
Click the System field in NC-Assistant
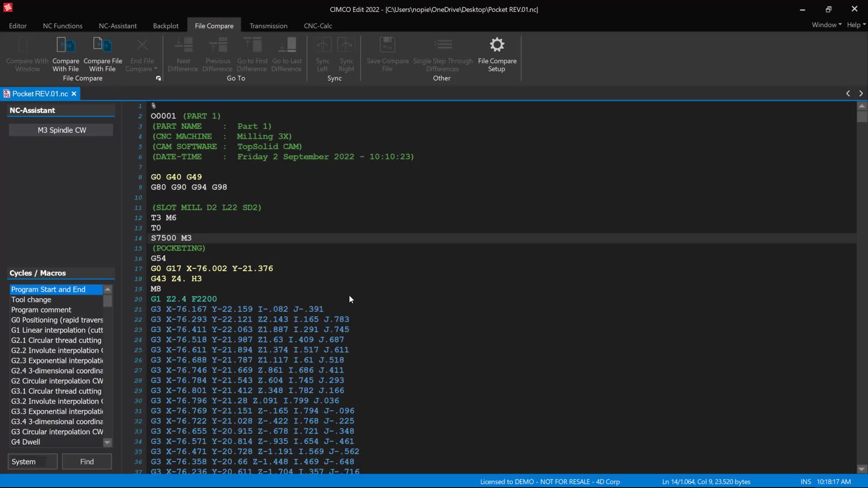pyautogui.click(x=33, y=461)
